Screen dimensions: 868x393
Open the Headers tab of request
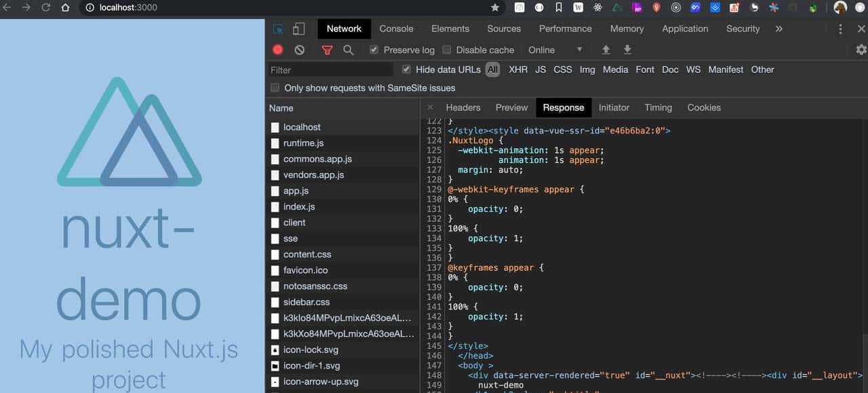(462, 107)
